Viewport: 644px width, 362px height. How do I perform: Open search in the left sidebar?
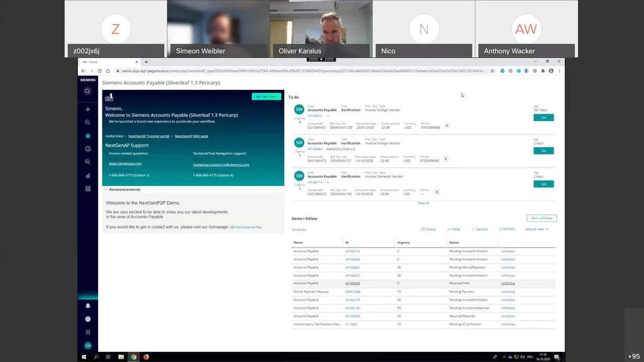tap(88, 90)
